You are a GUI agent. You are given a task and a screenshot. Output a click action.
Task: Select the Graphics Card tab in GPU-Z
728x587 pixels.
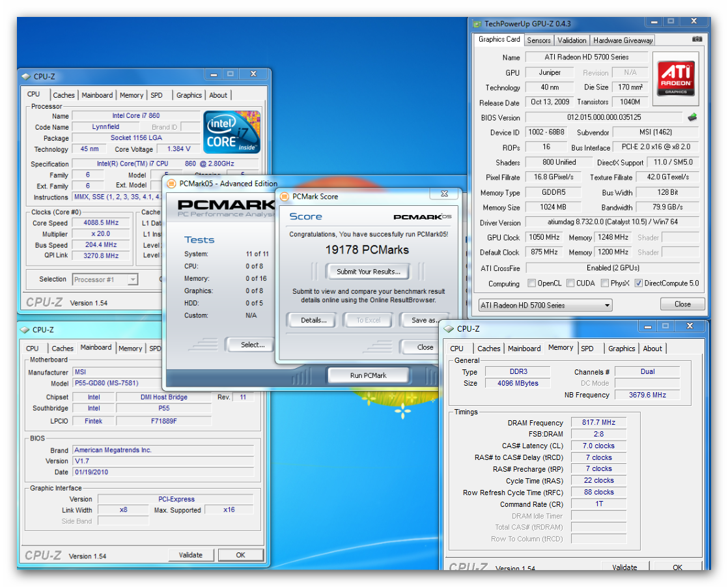click(x=499, y=40)
